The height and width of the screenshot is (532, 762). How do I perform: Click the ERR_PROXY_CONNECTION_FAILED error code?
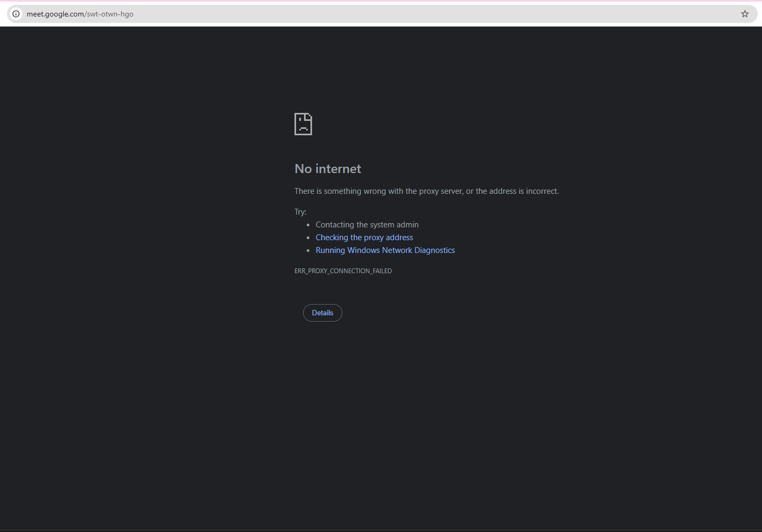343,271
